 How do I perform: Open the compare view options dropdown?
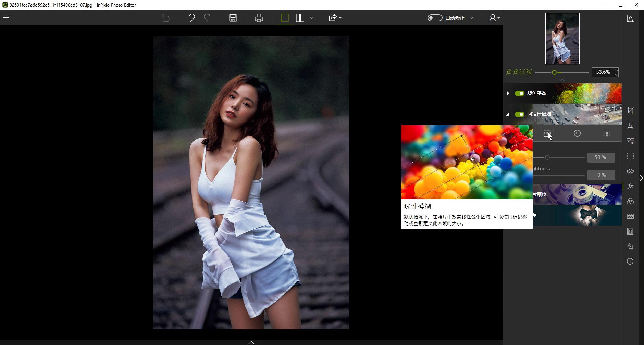(311, 18)
